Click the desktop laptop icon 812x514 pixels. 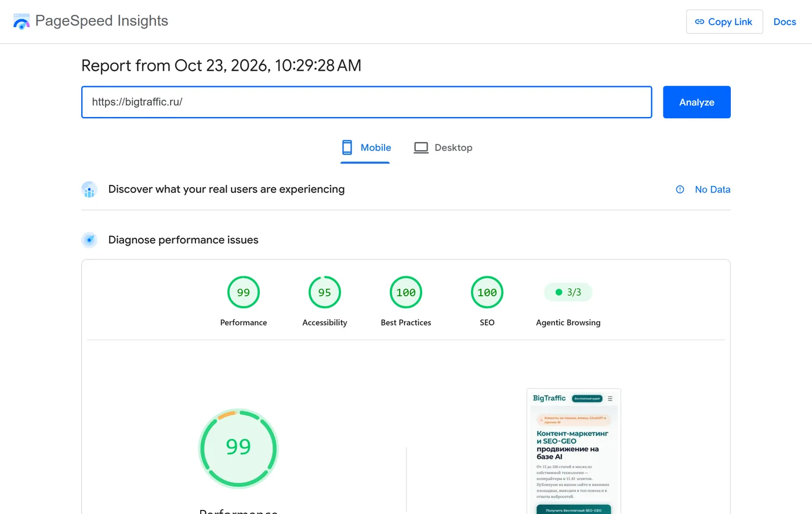[421, 148]
